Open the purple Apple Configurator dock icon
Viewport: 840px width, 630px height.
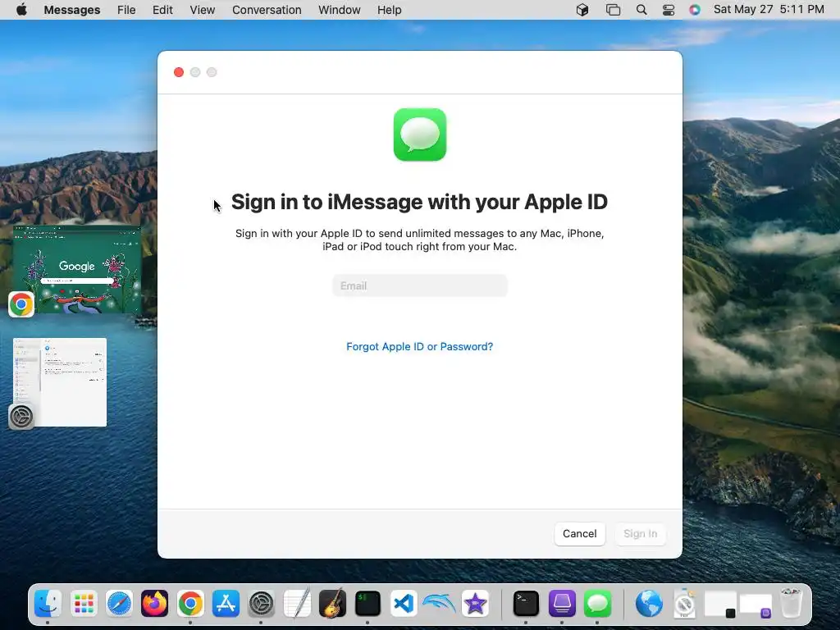coord(561,604)
